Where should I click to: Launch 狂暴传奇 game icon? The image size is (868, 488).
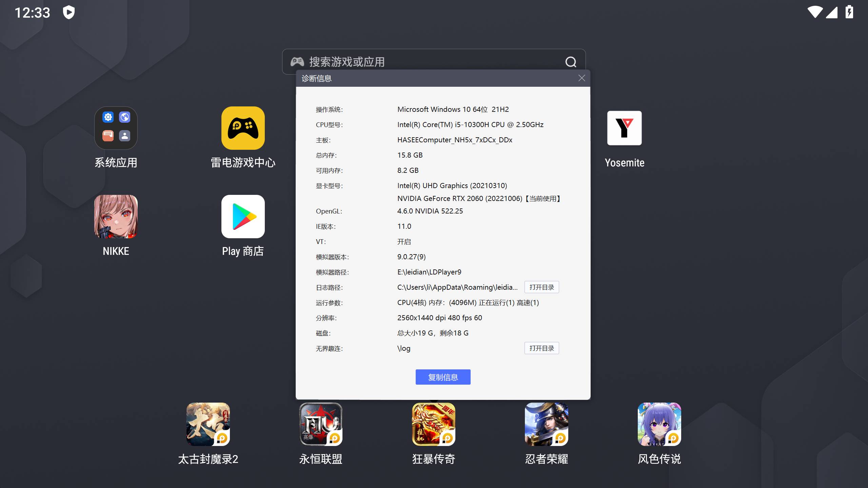pos(433,424)
